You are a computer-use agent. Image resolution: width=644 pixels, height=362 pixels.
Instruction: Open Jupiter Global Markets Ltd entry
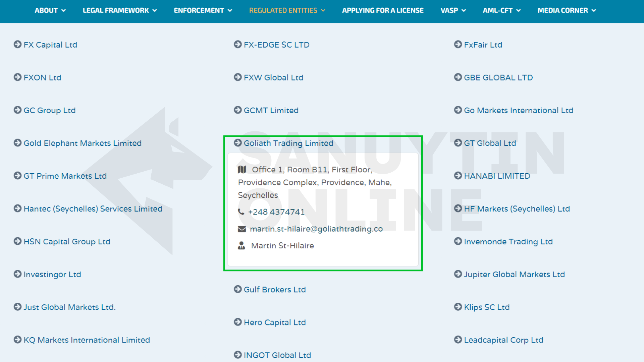pyautogui.click(x=514, y=275)
